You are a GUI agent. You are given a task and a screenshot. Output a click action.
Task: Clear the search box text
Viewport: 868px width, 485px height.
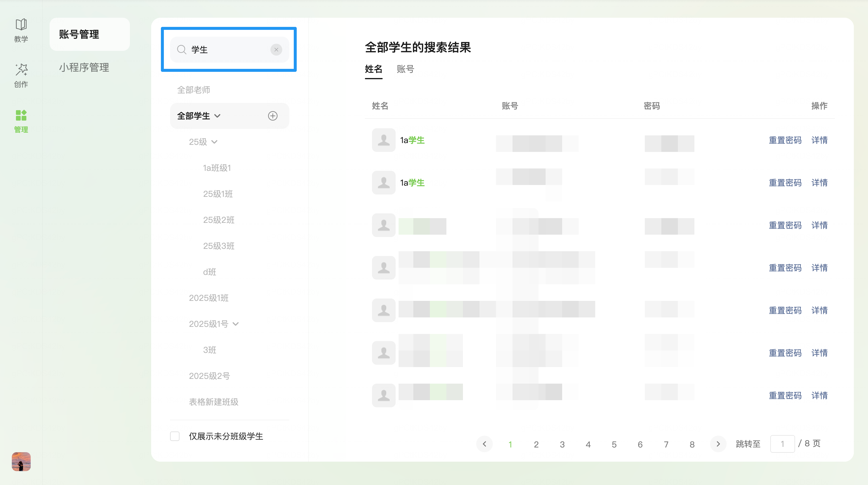[276, 50]
